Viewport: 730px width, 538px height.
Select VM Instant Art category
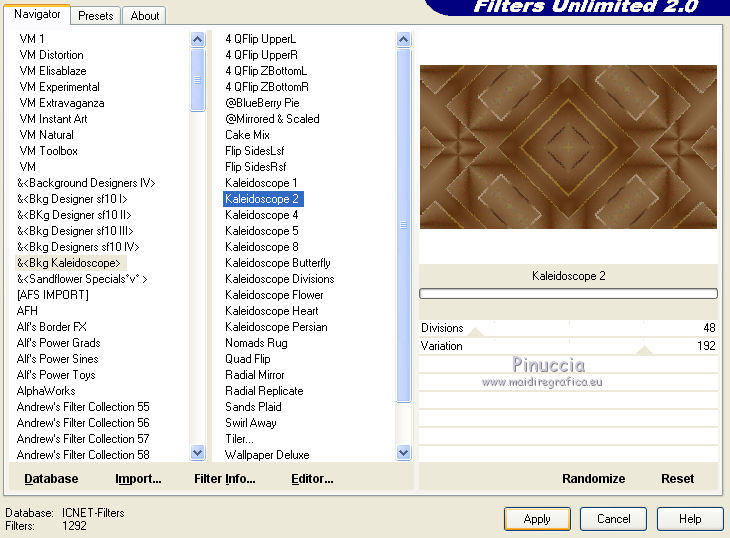click(x=54, y=119)
